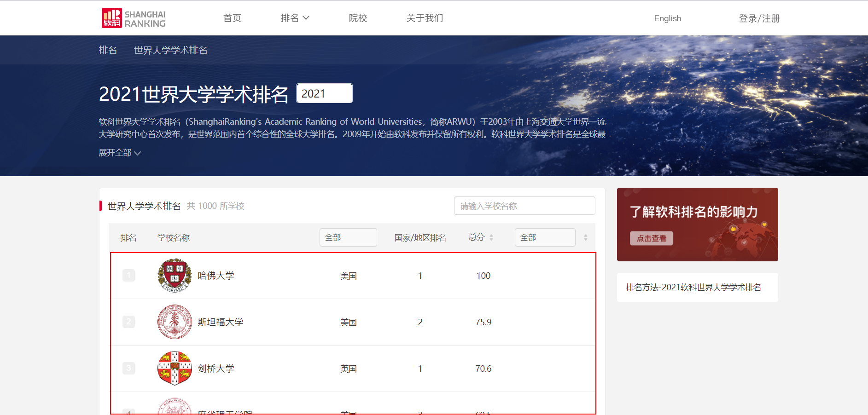Image resolution: width=868 pixels, height=415 pixels.
Task: Click Stanford University seal logo
Action: click(x=175, y=322)
